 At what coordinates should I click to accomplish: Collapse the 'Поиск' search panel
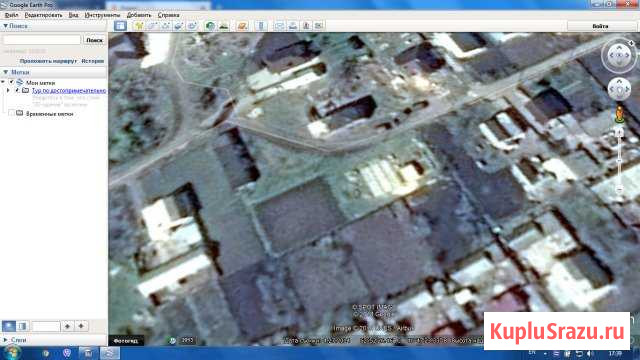[5, 26]
